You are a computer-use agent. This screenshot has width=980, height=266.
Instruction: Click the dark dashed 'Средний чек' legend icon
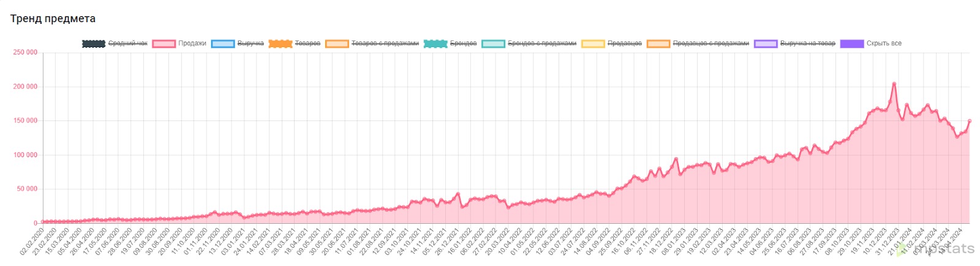click(x=94, y=43)
